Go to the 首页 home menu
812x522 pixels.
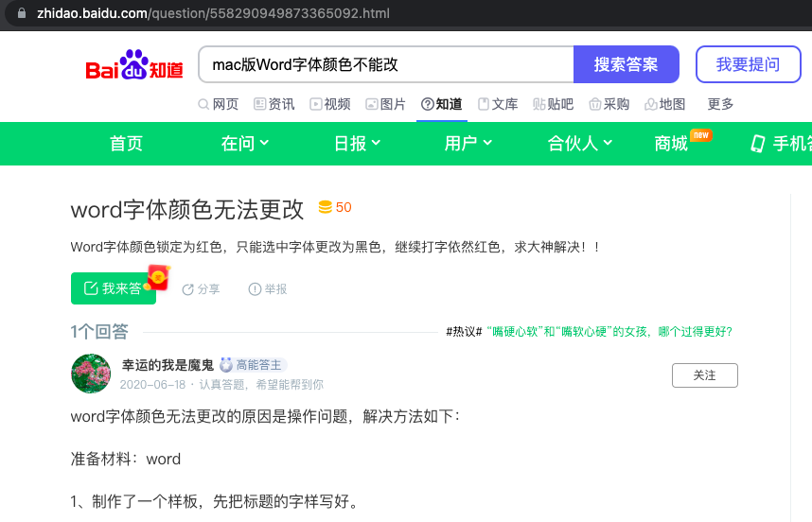126,144
